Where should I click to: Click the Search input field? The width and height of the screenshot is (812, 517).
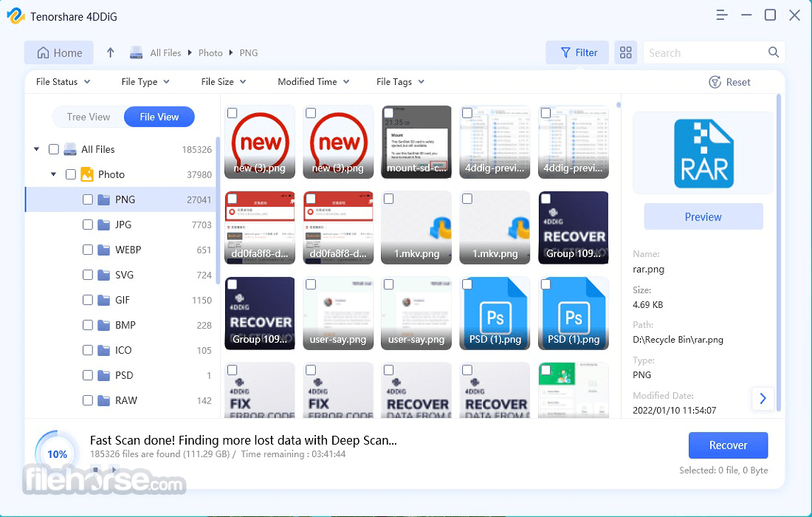(705, 52)
